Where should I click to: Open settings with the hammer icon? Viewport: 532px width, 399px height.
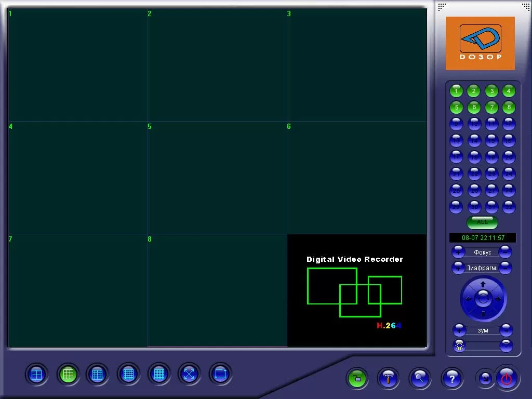coord(388,378)
